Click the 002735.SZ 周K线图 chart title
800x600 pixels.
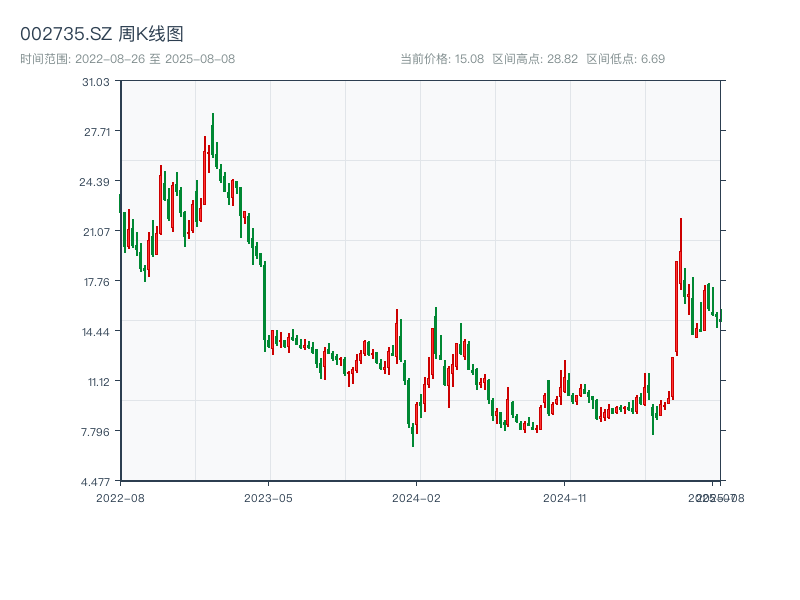(102, 35)
